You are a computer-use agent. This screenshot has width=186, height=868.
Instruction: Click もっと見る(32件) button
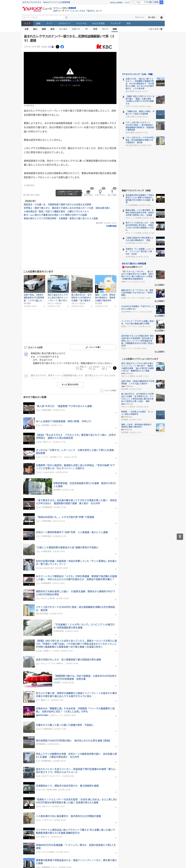70,385
